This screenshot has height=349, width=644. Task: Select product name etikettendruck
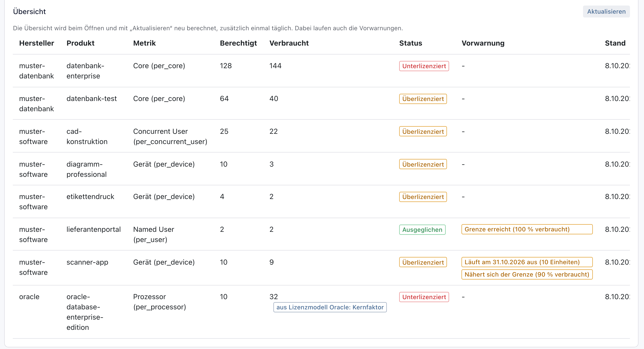(x=90, y=196)
